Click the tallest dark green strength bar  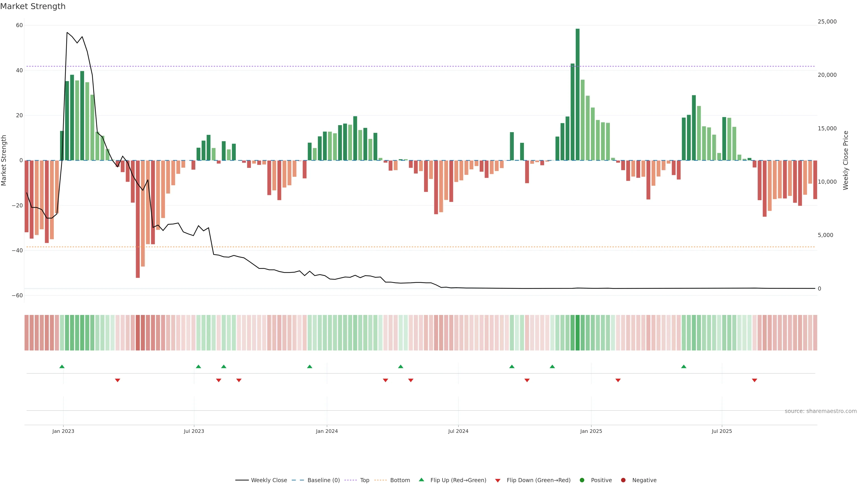tap(578, 94)
